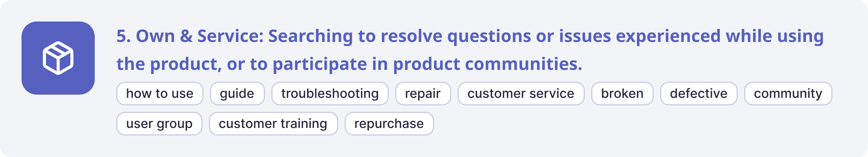Click the package box icon
This screenshot has width=868, height=157.
pos(58,58)
